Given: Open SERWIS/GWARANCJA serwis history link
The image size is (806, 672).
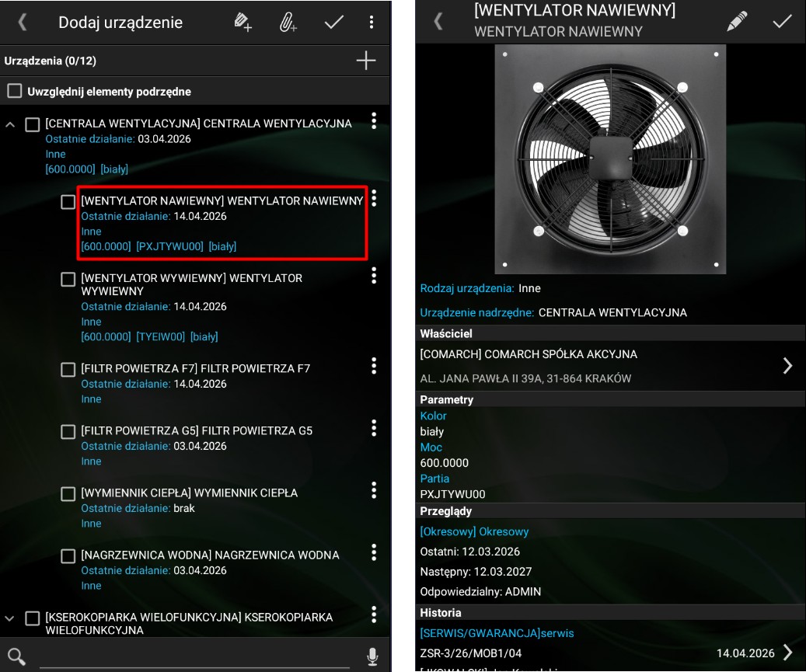Looking at the screenshot, I should [497, 633].
